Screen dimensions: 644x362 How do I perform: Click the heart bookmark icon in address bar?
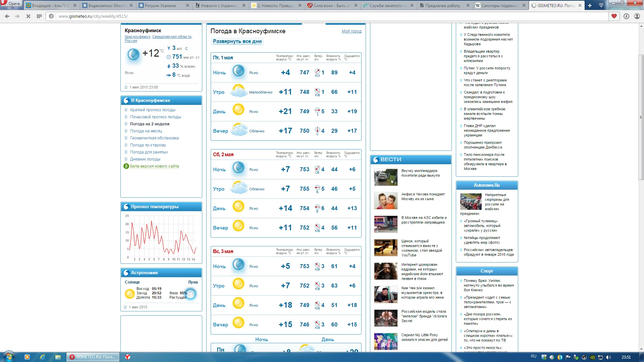click(614, 16)
